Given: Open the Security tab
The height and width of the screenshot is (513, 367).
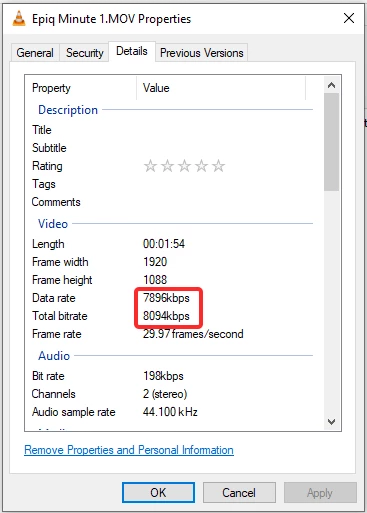Looking at the screenshot, I should [85, 53].
